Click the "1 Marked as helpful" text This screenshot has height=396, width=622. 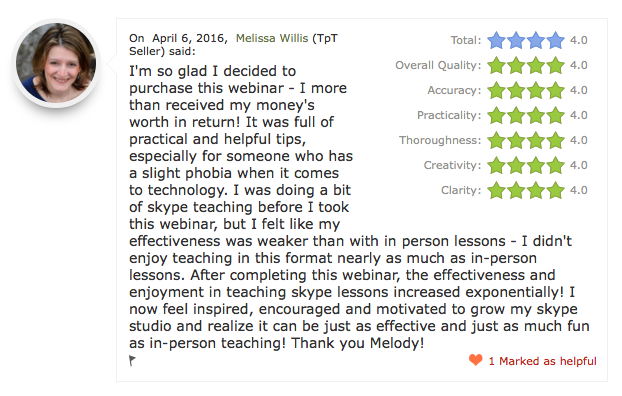(x=542, y=361)
